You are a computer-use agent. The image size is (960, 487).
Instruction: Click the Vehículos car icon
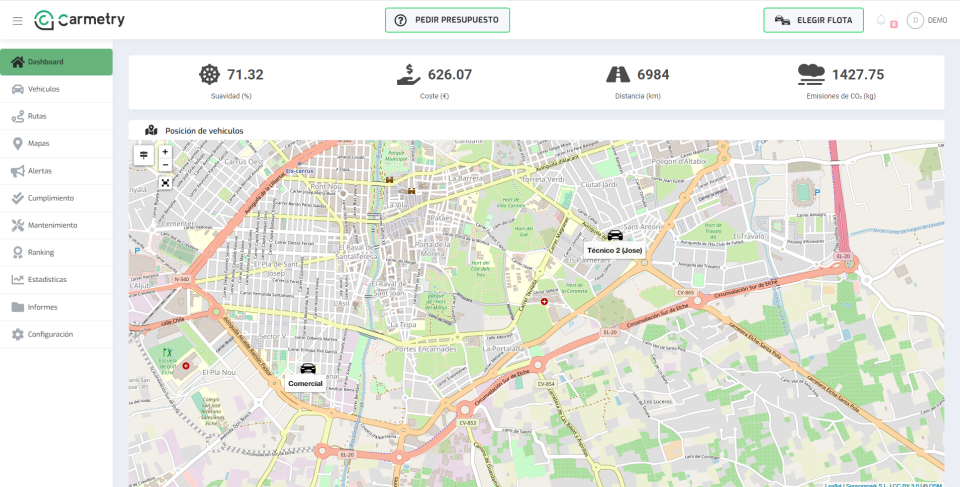tap(18, 89)
